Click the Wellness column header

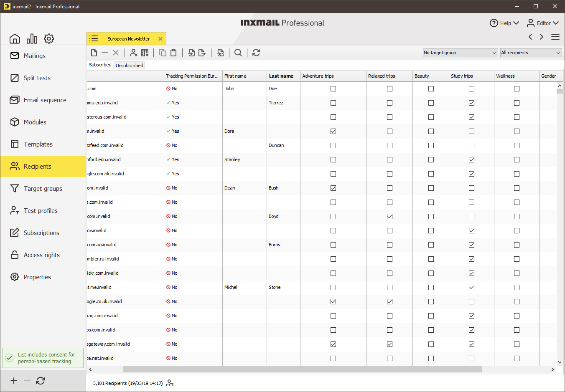[x=517, y=76]
